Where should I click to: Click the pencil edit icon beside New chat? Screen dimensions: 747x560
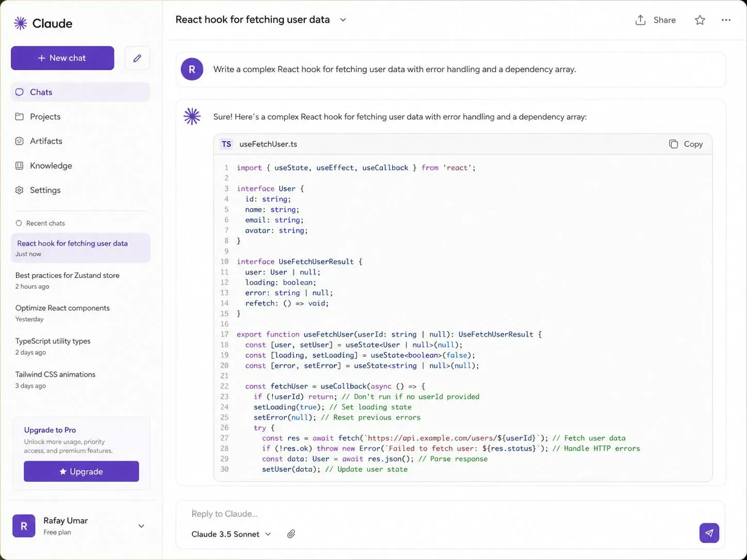[137, 58]
